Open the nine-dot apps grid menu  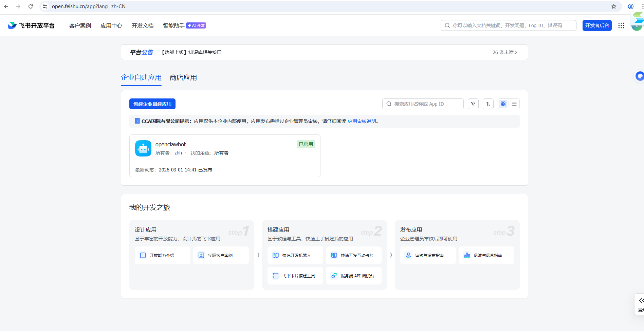(x=621, y=25)
